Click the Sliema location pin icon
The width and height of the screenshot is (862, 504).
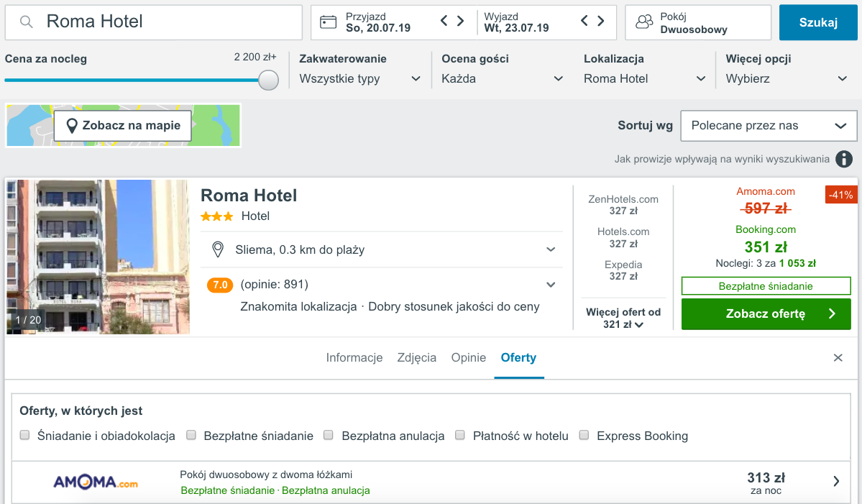click(218, 249)
